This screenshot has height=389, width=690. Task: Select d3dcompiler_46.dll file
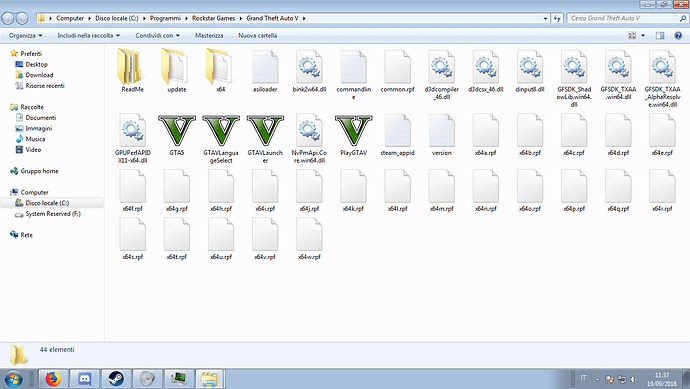point(441,74)
